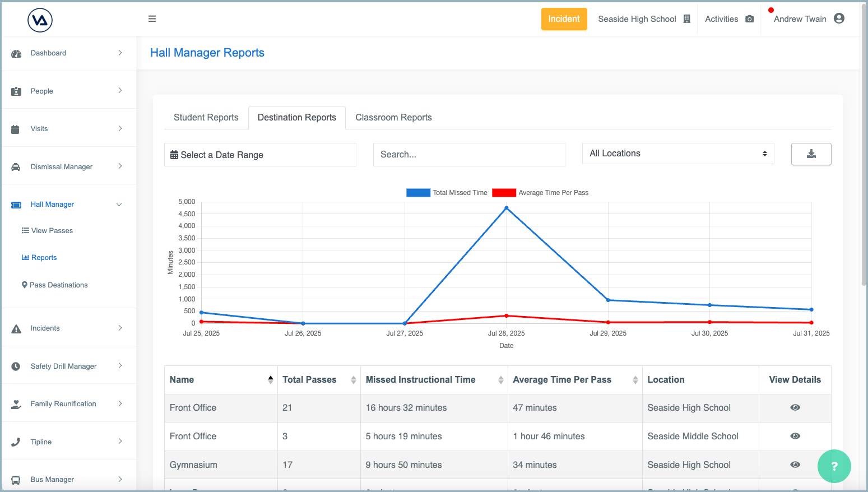Image resolution: width=868 pixels, height=492 pixels.
Task: Click the orange Incident button
Action: point(564,19)
